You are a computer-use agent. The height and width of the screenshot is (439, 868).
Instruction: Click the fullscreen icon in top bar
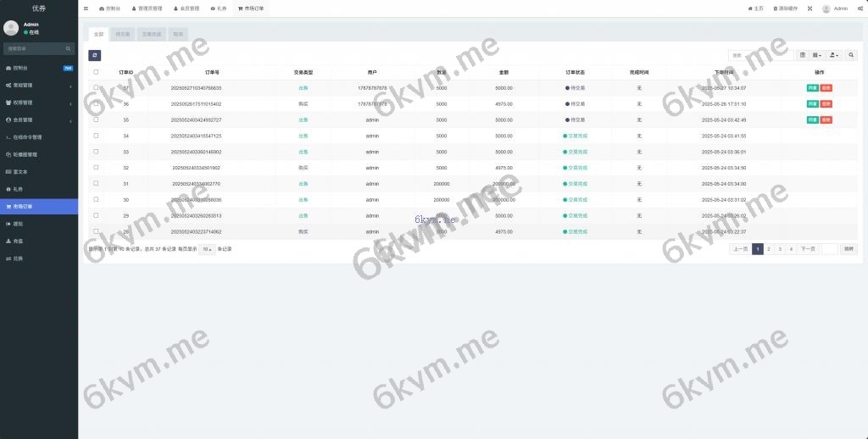click(810, 8)
